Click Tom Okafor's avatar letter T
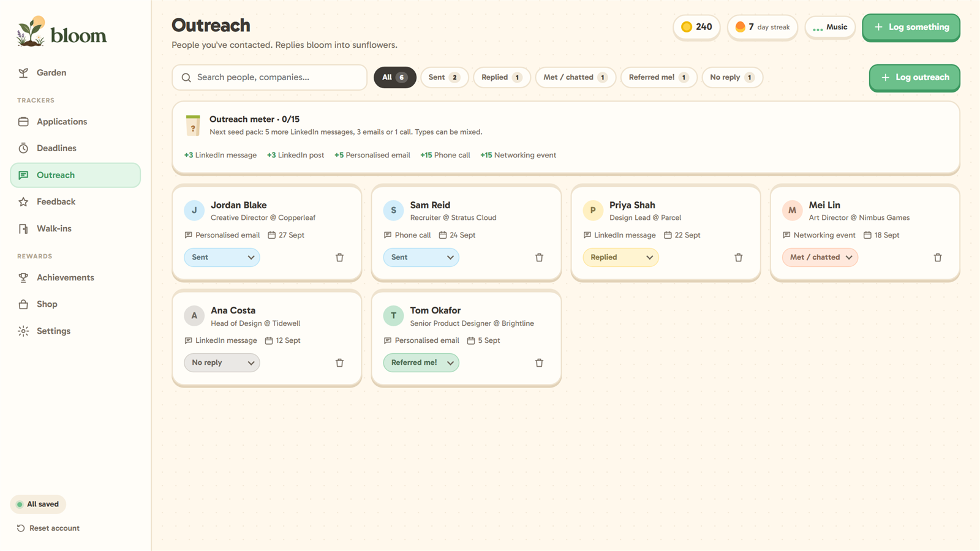 [x=393, y=316]
